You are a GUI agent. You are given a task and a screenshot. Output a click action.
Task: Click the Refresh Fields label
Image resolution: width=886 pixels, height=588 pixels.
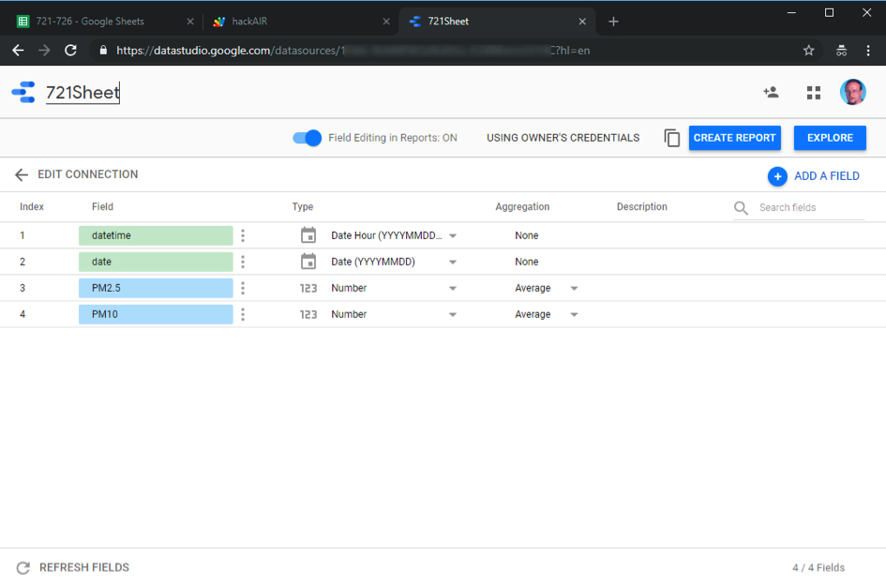[x=84, y=567]
